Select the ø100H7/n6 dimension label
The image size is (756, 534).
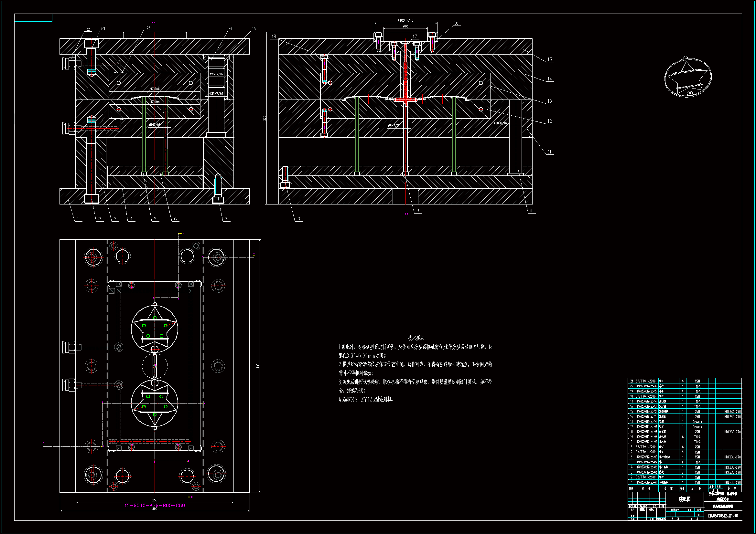(x=405, y=20)
